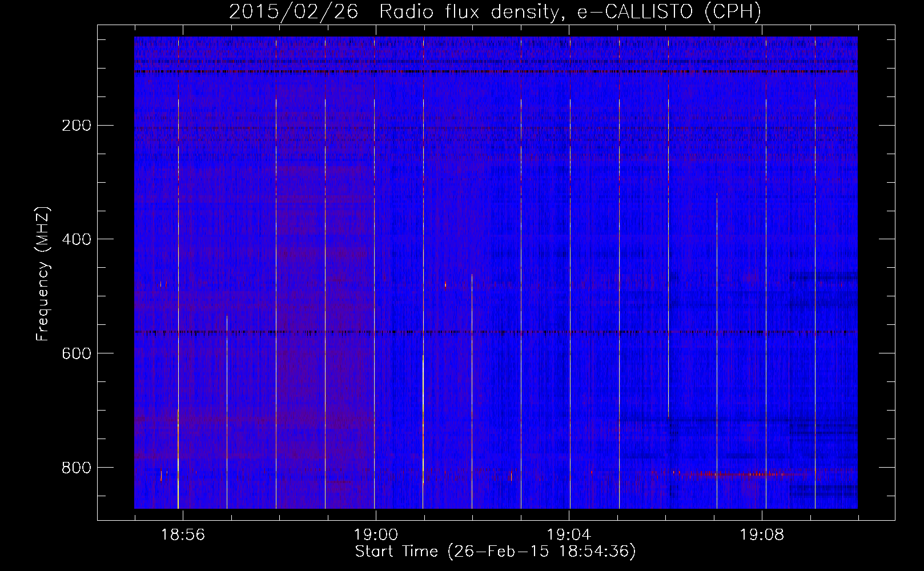Click the plot title '2015/02/26 Radio flux density'

tap(495, 11)
